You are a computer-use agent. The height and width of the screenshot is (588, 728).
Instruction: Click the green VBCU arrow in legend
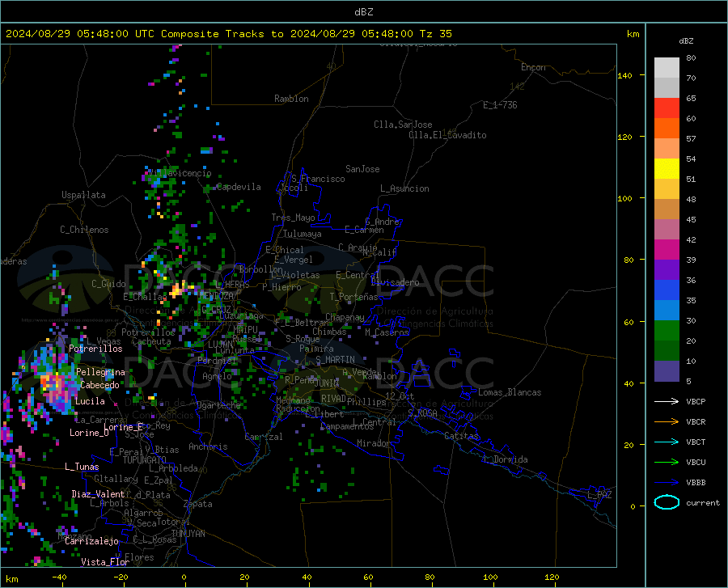tap(667, 463)
